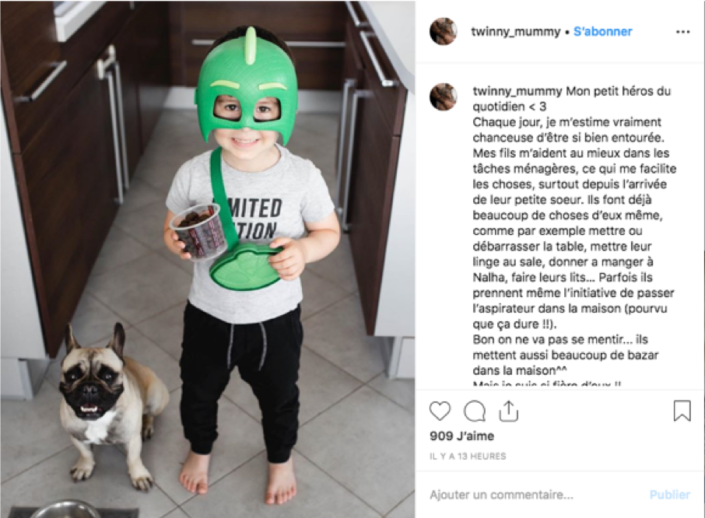This screenshot has width=705, height=518.
Task: Save the post with the bookmark icon
Action: (x=682, y=411)
